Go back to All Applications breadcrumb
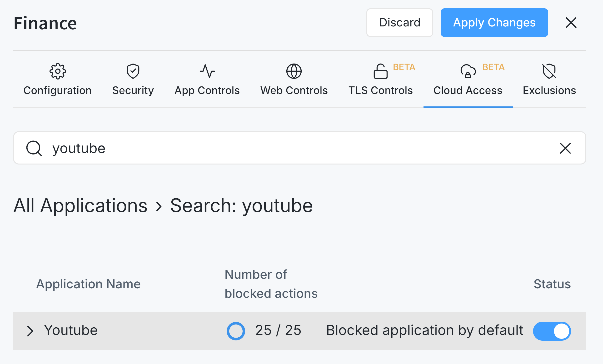The image size is (603, 364). (x=80, y=206)
